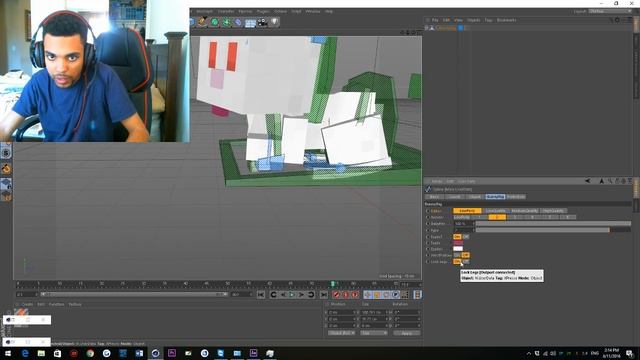Click current frame marker on timeline

click(x=333, y=284)
